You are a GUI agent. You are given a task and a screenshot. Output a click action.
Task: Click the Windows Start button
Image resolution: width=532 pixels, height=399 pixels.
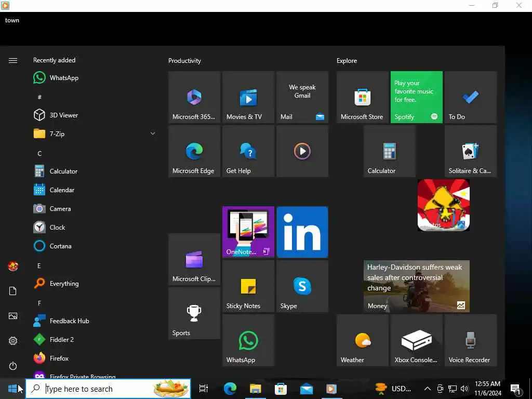pos(12,389)
